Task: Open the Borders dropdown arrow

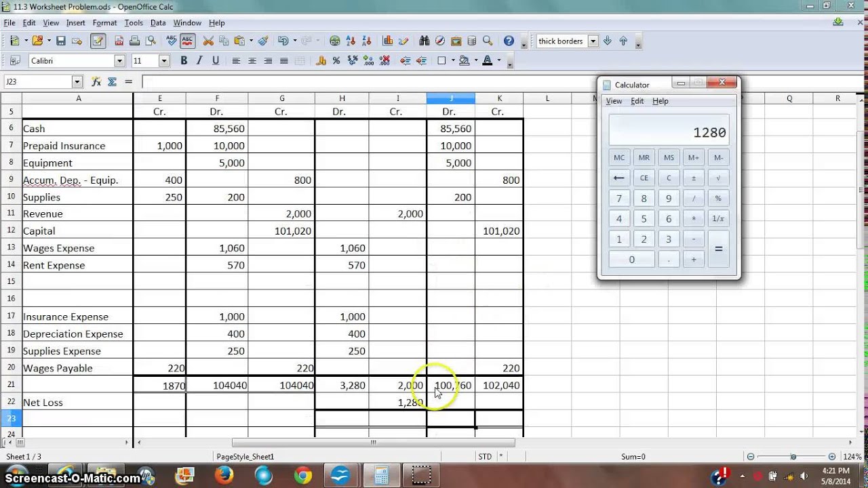Action: [452, 61]
